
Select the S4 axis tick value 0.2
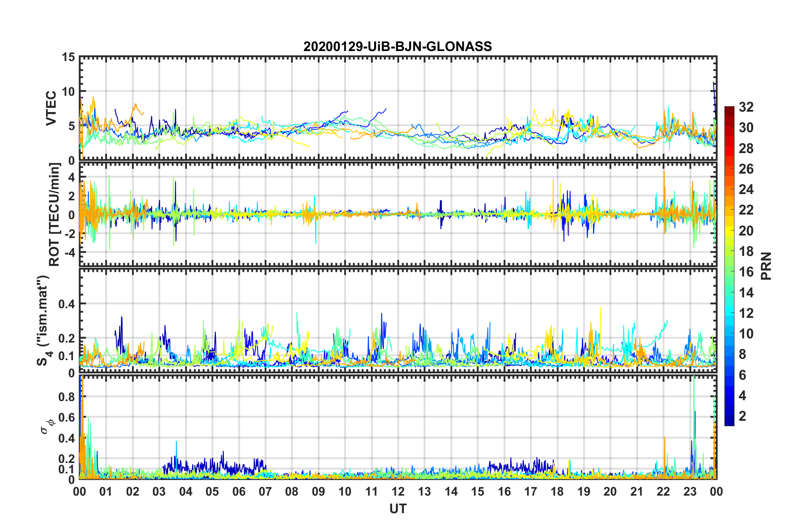[x=67, y=338]
